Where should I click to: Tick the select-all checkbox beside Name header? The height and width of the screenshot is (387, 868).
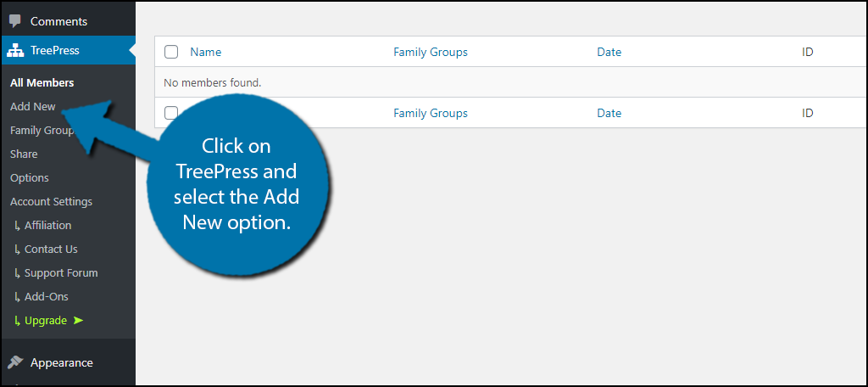[x=171, y=52]
